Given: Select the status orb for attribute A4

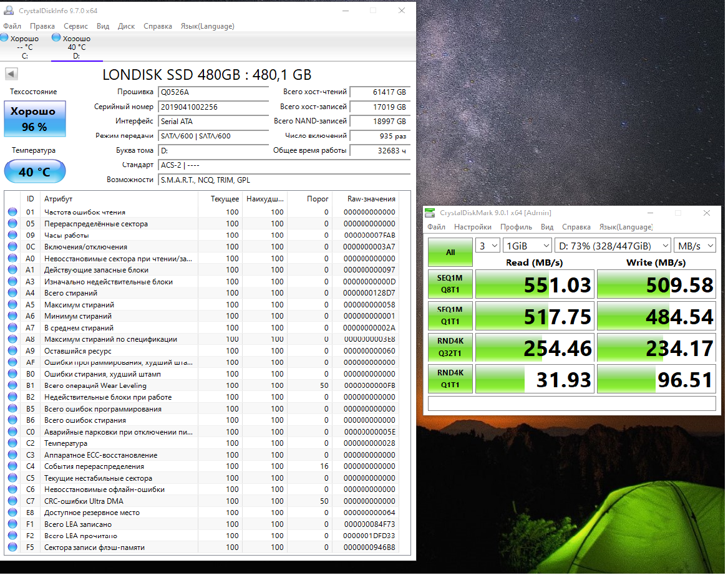Looking at the screenshot, I should coord(12,293).
